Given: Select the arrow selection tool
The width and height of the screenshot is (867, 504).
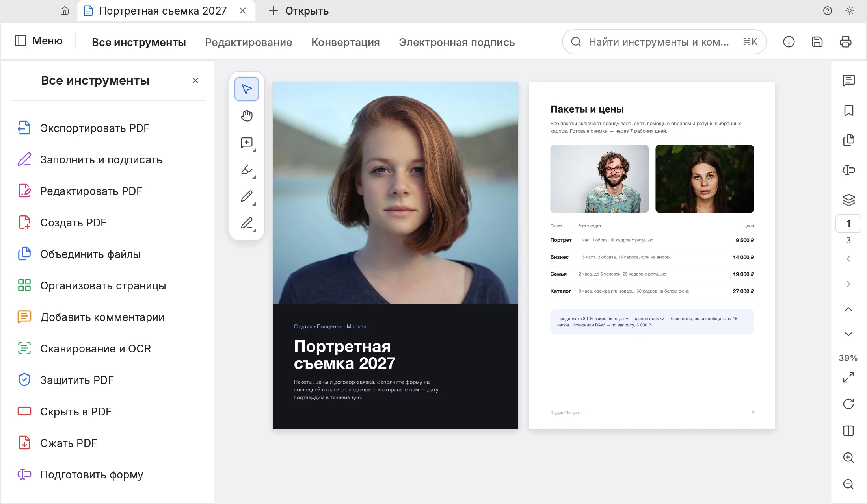Looking at the screenshot, I should point(247,89).
